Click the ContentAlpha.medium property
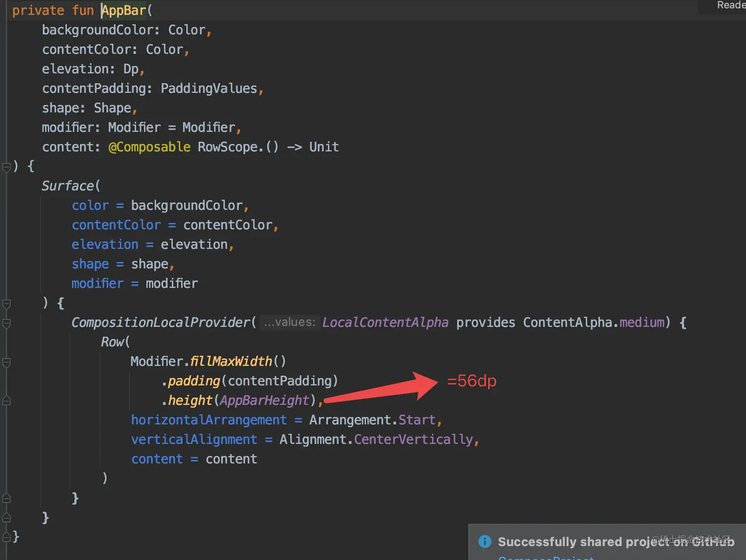Screen dimensions: 746x560 pos(594,323)
